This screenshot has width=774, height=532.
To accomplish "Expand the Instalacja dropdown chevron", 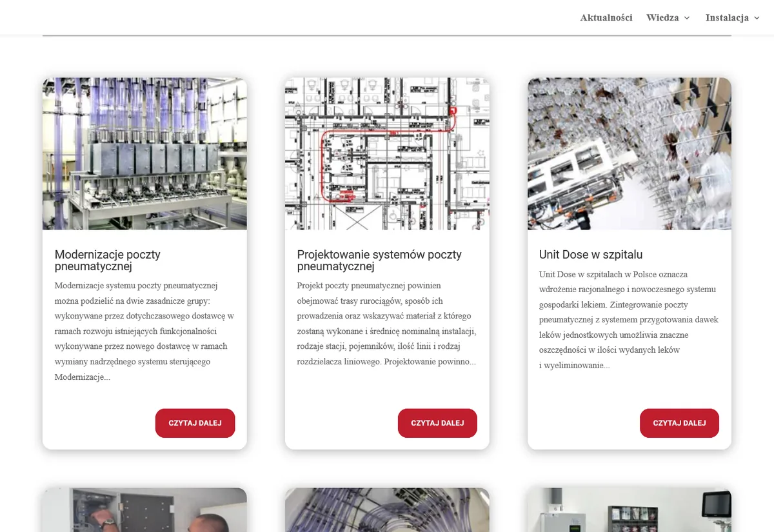I will [757, 18].
